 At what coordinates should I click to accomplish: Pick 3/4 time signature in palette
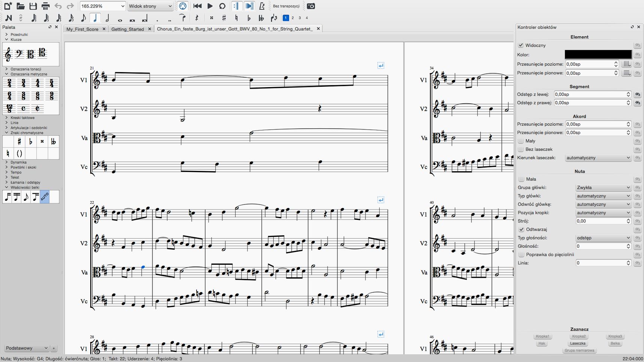23,83
